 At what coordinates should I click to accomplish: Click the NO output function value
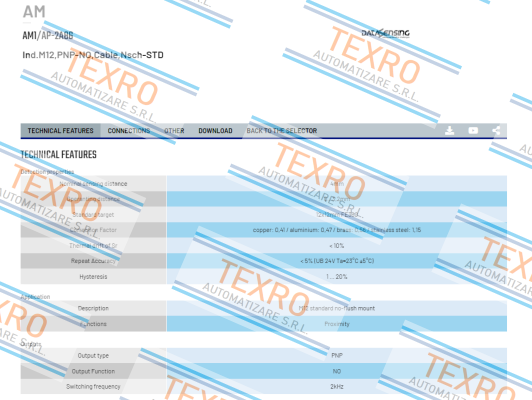pyautogui.click(x=337, y=372)
